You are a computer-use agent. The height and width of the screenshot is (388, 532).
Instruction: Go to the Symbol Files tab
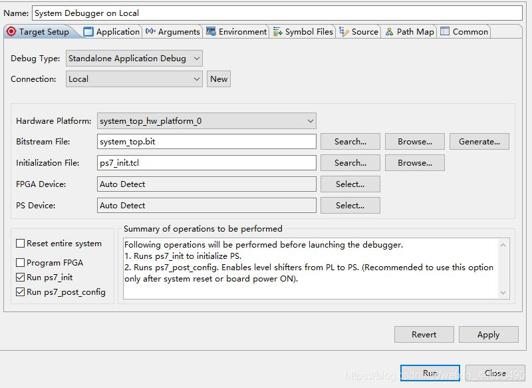tap(303, 32)
